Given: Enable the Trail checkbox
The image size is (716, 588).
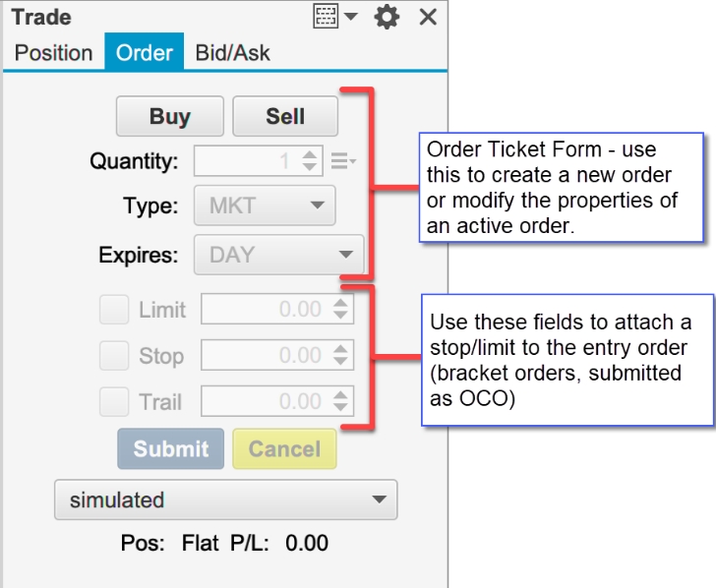Looking at the screenshot, I should coord(114,402).
